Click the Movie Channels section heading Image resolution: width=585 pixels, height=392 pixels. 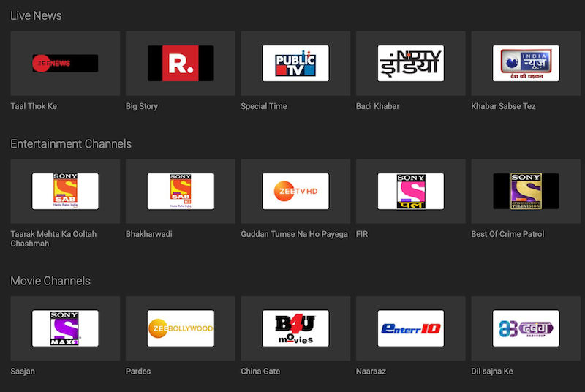tap(50, 281)
